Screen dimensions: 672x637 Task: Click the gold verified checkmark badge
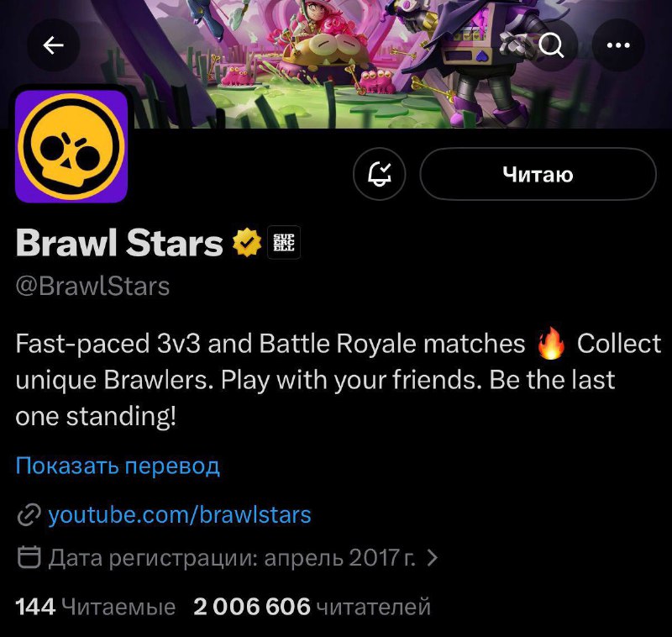click(x=247, y=244)
